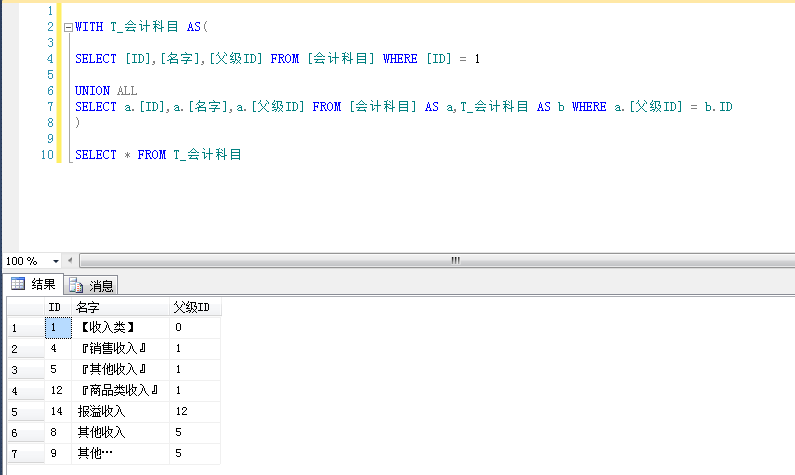Select 其他收入 cell in row 6
The image size is (795, 475).
[x=120, y=432]
